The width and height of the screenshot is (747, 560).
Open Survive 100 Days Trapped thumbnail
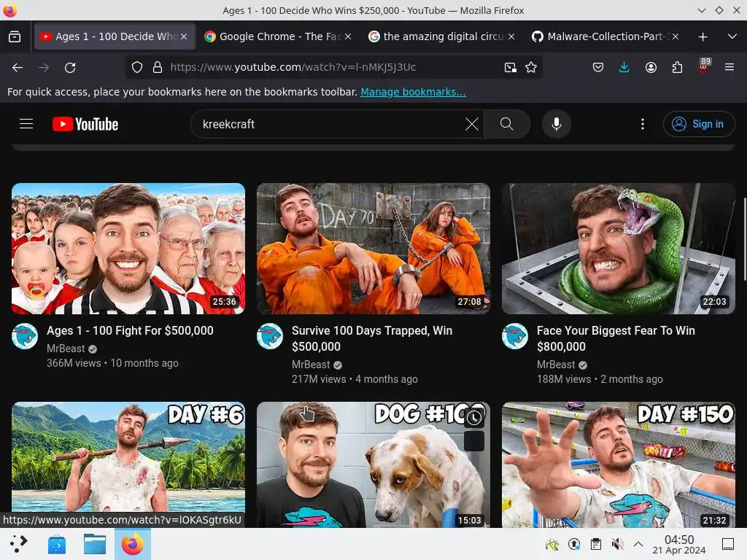tap(373, 249)
